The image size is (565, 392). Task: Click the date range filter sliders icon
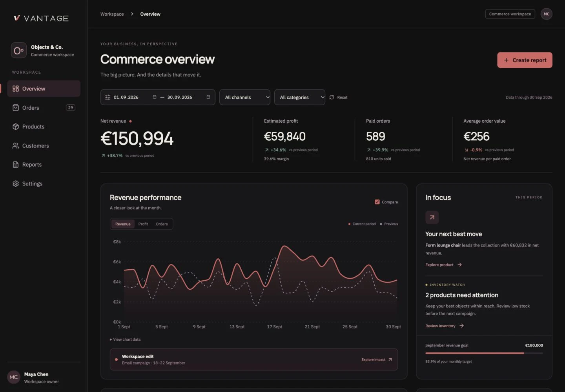(108, 97)
